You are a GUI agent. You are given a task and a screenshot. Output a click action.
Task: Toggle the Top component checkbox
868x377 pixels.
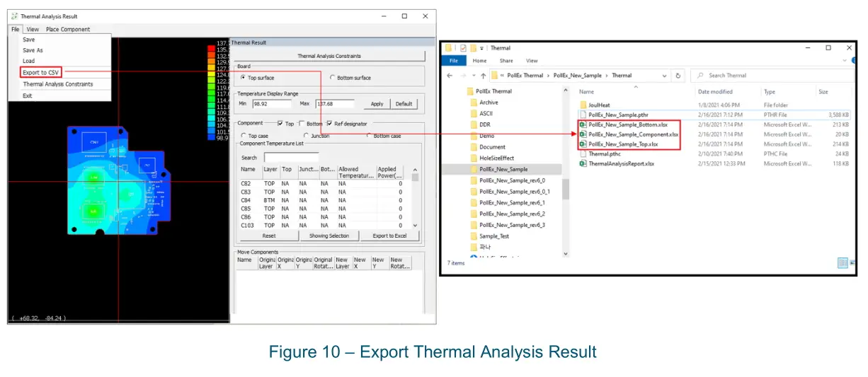(x=280, y=124)
